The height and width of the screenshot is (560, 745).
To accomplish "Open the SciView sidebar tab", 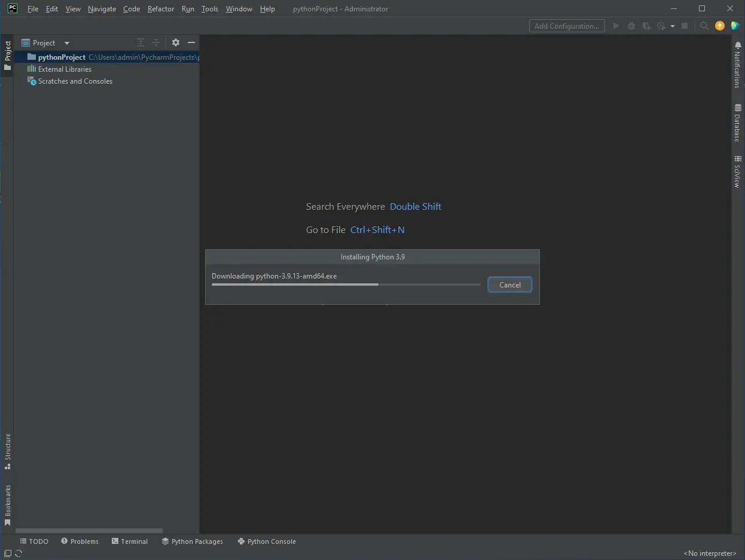I will click(x=737, y=172).
